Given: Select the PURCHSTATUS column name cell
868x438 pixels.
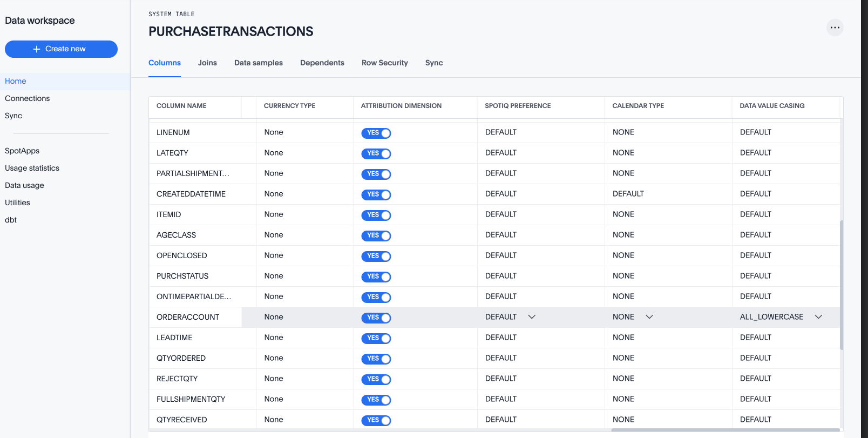Looking at the screenshot, I should [182, 276].
